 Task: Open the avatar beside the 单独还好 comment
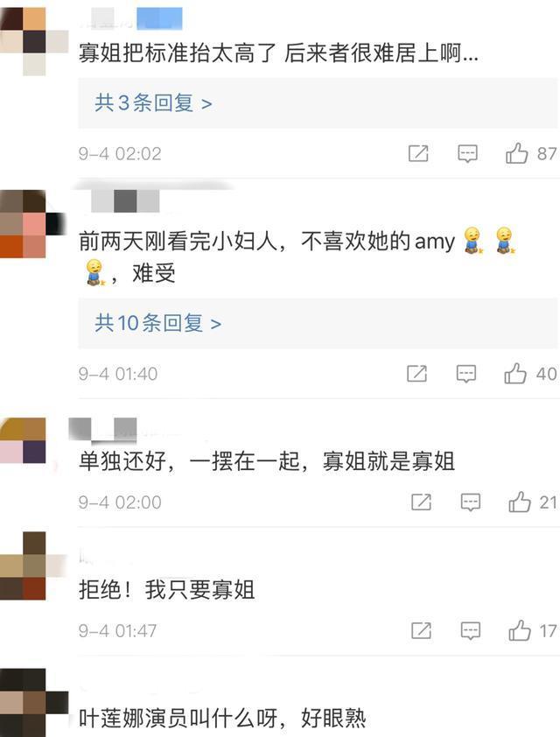pos(23,441)
